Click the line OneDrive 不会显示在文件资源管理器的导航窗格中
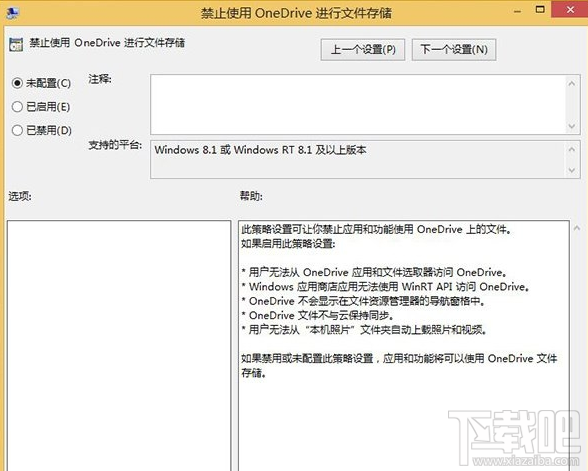Screen dimensions: 588x471 tap(363, 301)
